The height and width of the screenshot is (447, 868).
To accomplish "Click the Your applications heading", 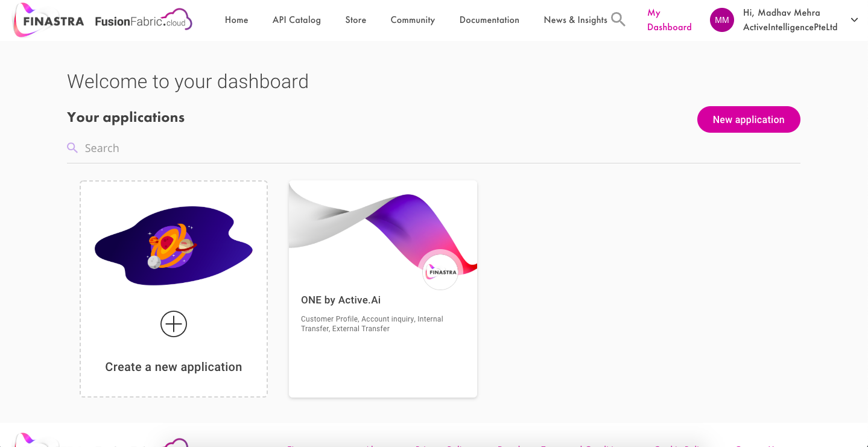I will click(x=126, y=117).
